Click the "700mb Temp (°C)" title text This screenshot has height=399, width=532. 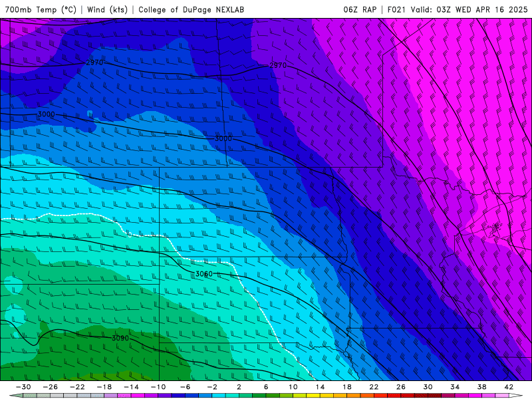(41, 9)
